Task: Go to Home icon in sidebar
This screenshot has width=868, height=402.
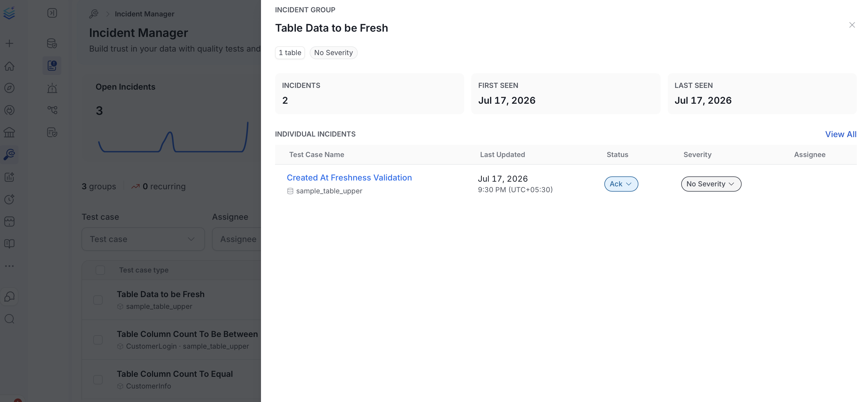Action: [x=9, y=66]
